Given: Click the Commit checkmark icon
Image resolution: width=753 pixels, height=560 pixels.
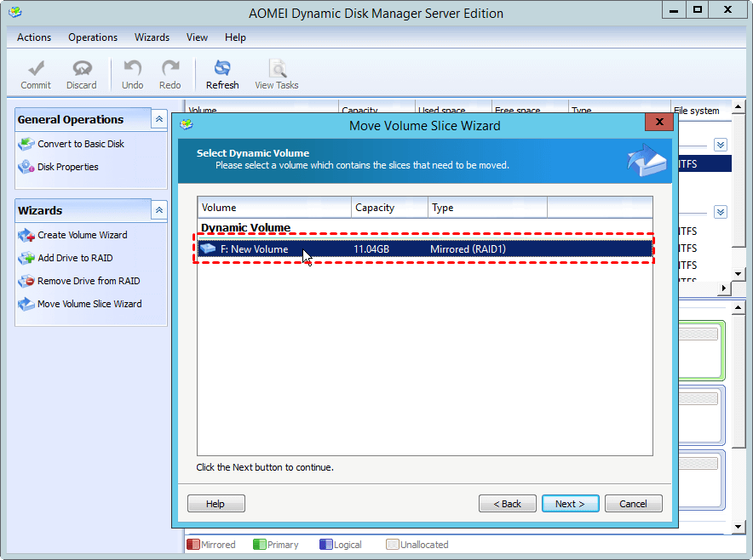Looking at the screenshot, I should 36,68.
